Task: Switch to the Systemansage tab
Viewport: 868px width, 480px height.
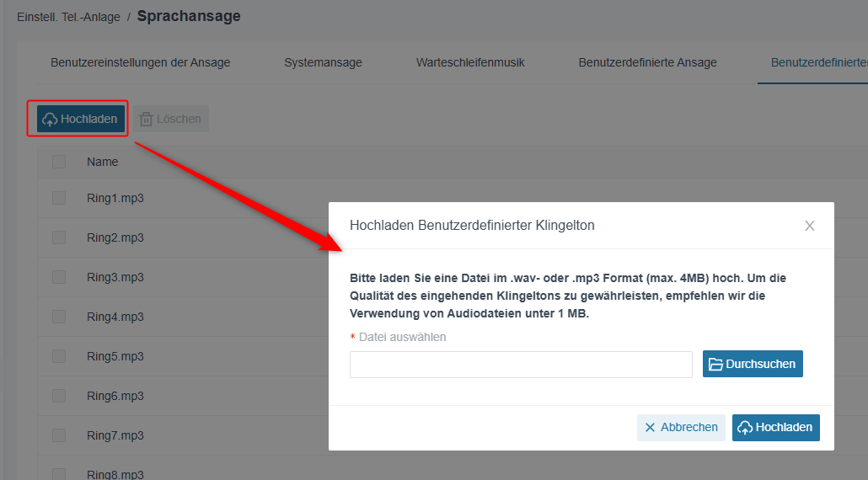Action: click(x=324, y=62)
